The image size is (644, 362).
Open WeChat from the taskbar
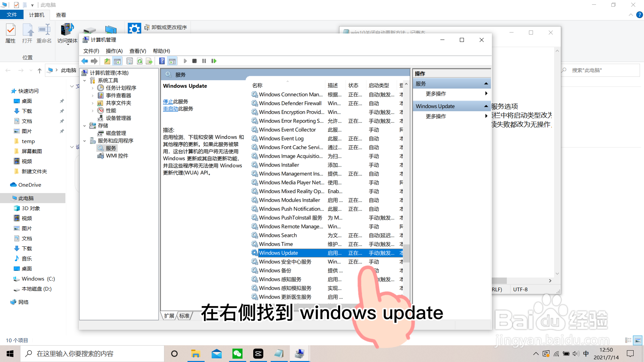[237, 353]
